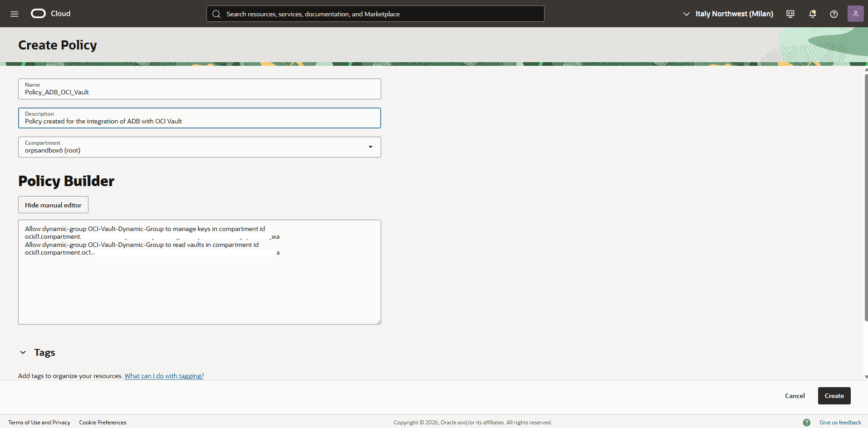Open What can I do with tagging link

(164, 376)
